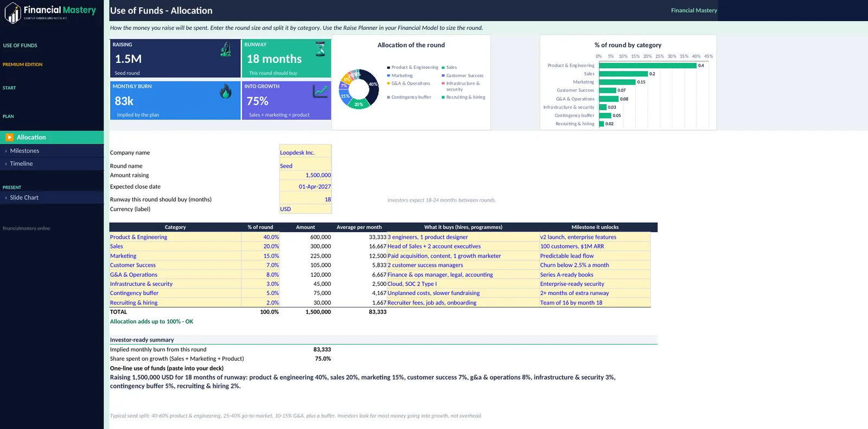This screenshot has width=868, height=429.
Task: Click the 'Milestone it unlocks' column header
Action: 595,227
